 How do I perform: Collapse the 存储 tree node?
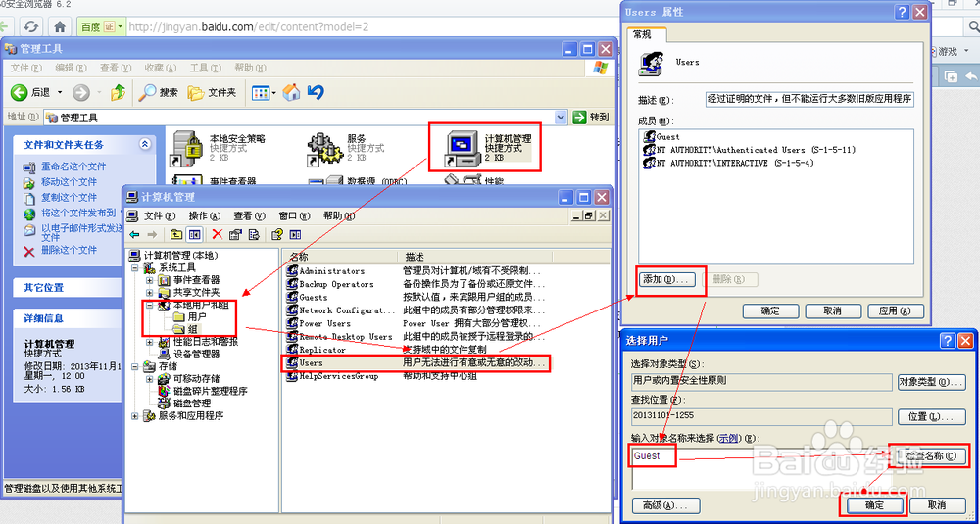135,366
